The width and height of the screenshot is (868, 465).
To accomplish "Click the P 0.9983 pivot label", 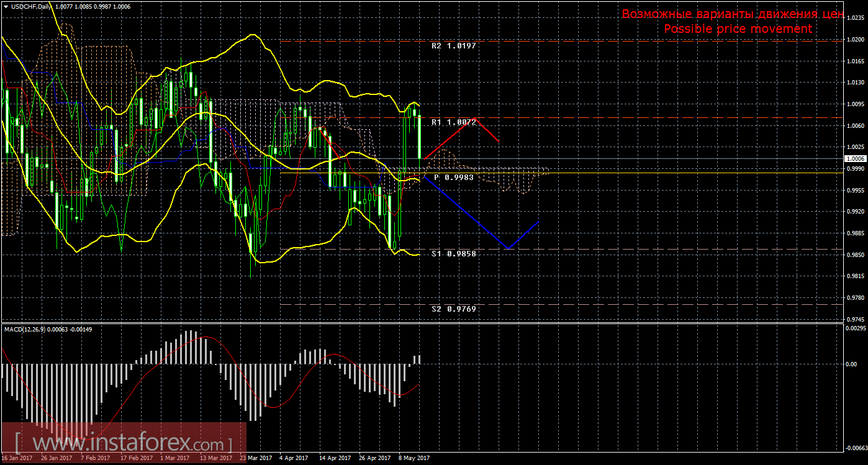I will 454,178.
